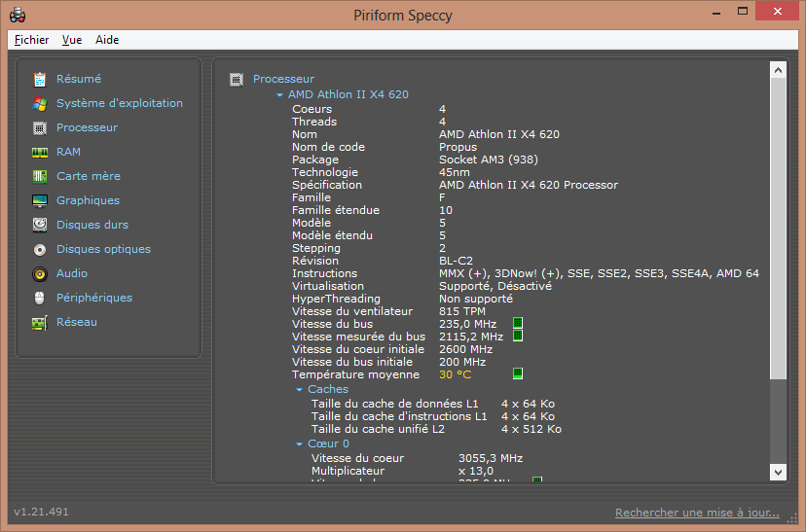The height and width of the screenshot is (532, 806).
Task: Click the Propus code name value
Action: (458, 147)
